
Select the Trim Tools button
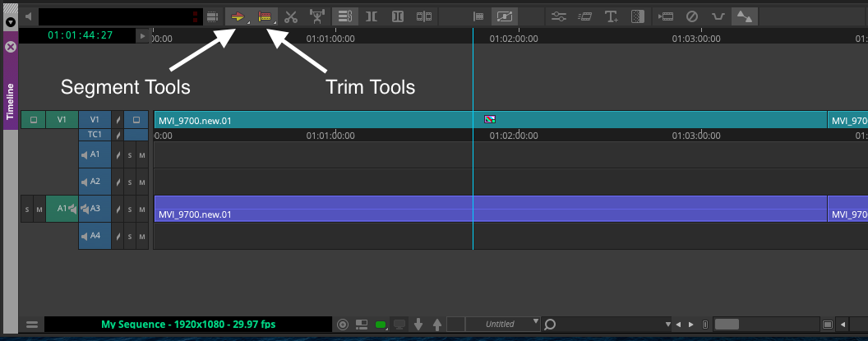[x=265, y=16]
